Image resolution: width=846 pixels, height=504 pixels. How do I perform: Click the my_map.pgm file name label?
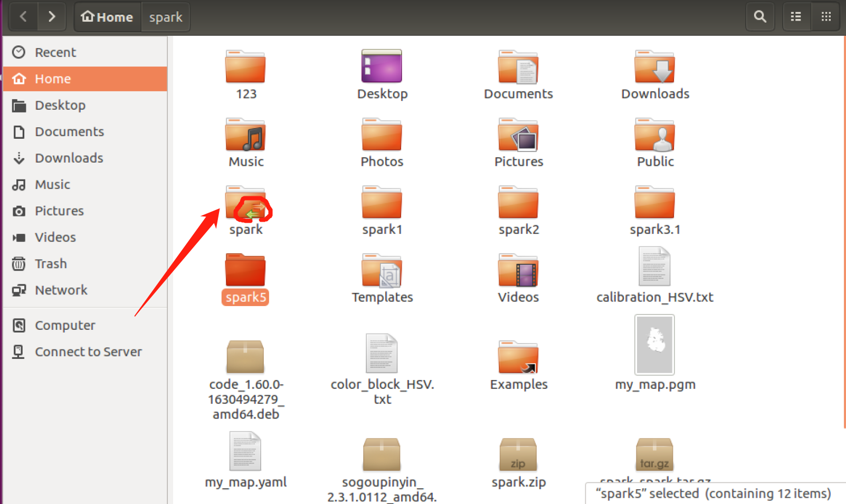(655, 385)
